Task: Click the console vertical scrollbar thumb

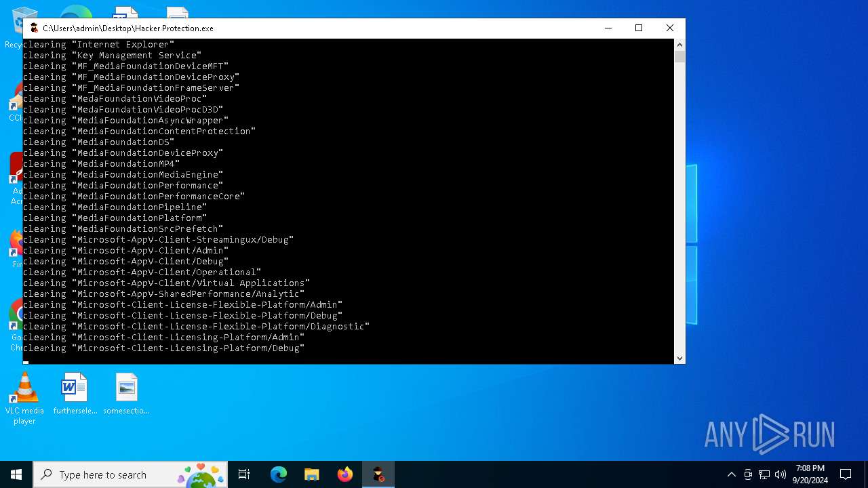Action: [x=679, y=56]
